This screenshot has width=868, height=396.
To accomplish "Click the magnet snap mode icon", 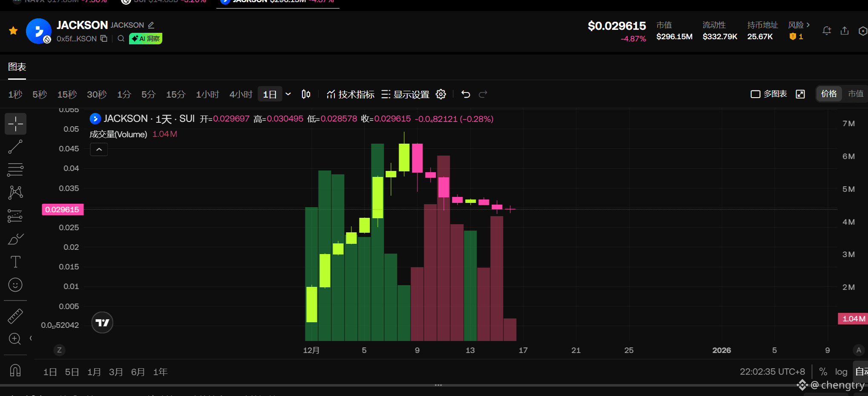I will tap(15, 370).
